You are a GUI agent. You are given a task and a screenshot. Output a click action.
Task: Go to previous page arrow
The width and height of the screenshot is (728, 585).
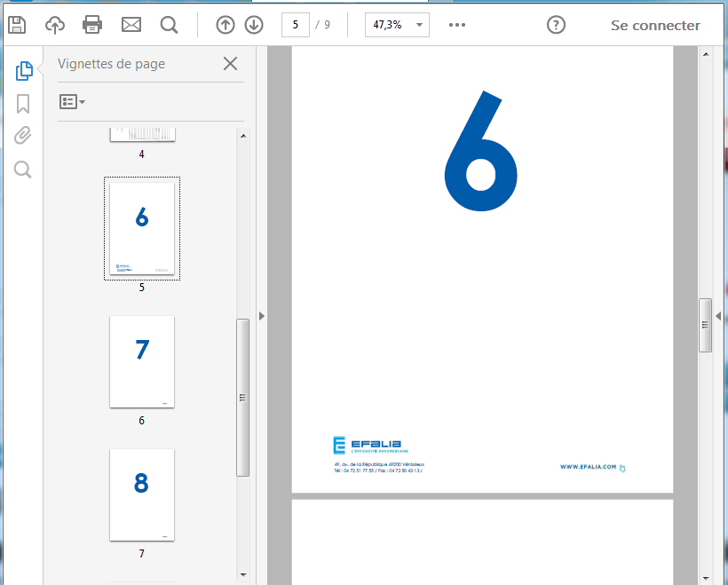pyautogui.click(x=226, y=25)
